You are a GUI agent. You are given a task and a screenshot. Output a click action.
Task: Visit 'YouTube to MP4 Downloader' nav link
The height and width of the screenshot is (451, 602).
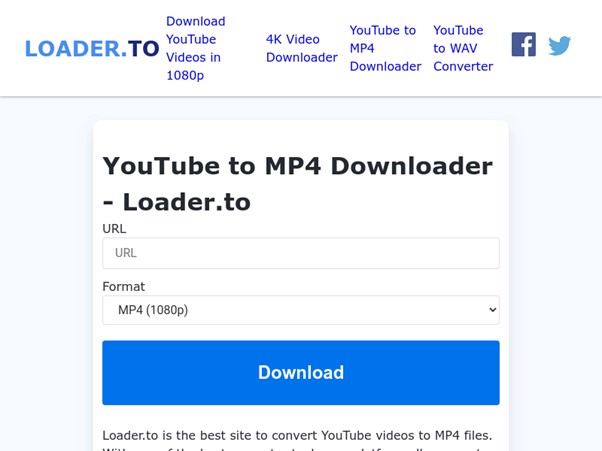385,48
